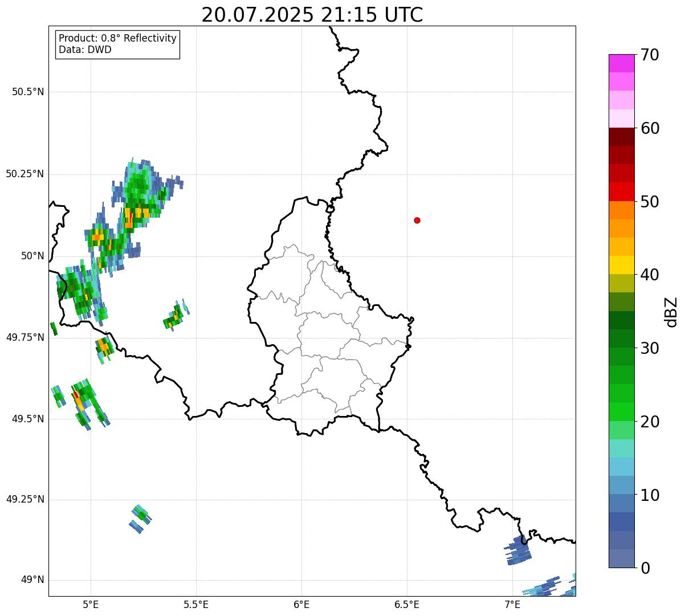Viewport: 685px width, 616px height.
Task: Click the orange colorbar swatch below 50
Action: point(622,210)
